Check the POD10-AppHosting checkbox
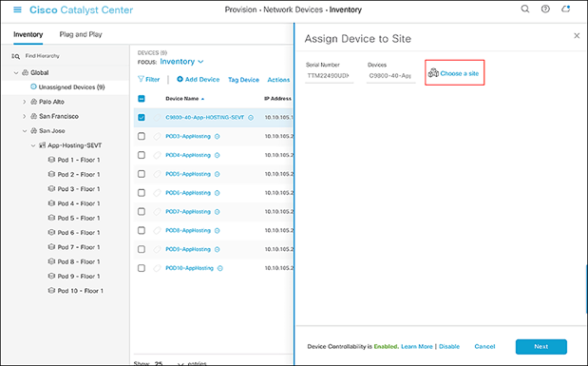 (142, 268)
